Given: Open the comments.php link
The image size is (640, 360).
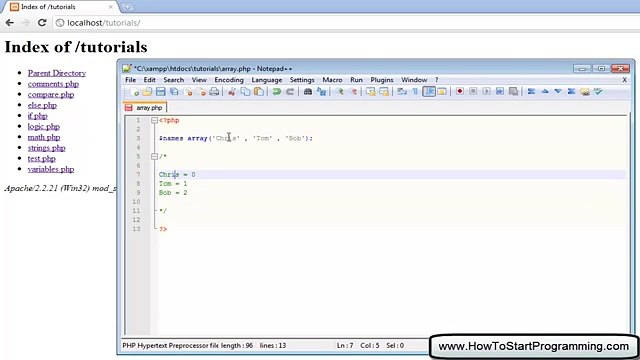Looking at the screenshot, I should [53, 84].
